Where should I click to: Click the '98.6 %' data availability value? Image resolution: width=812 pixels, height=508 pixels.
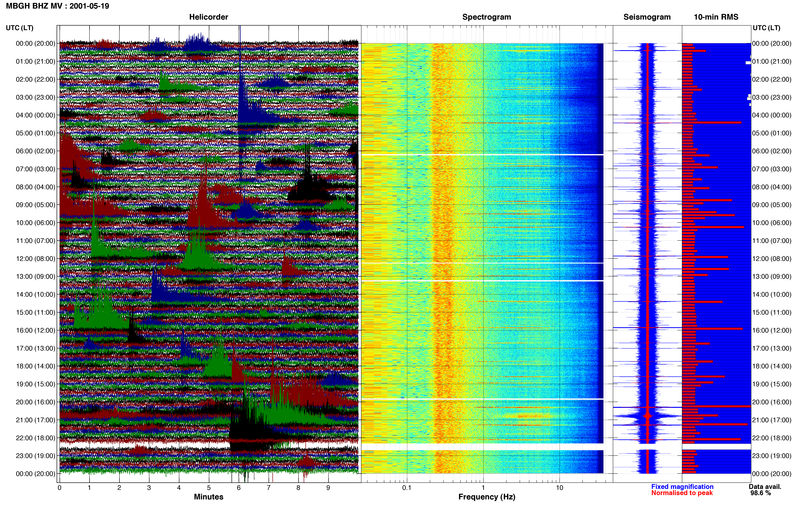click(x=761, y=493)
